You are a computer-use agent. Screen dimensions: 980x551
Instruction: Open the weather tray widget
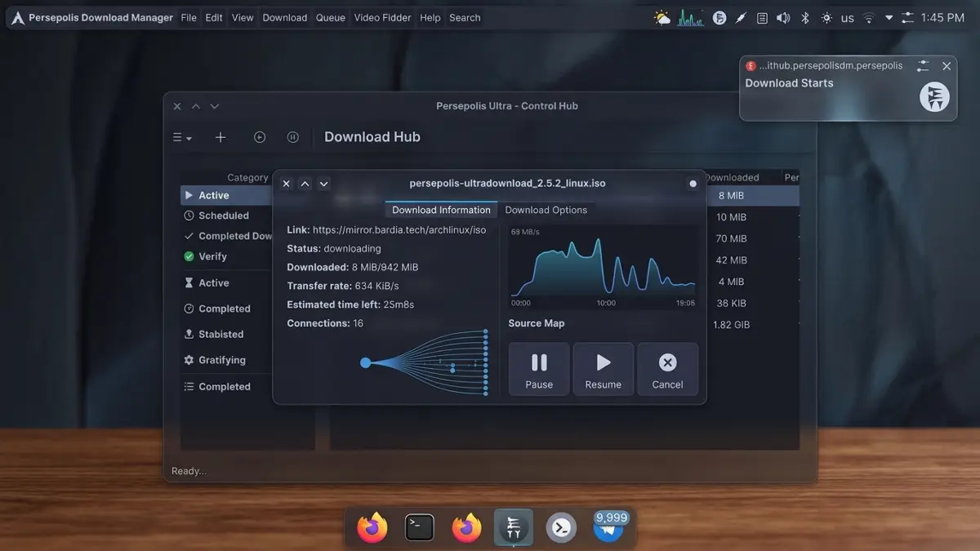tap(662, 17)
